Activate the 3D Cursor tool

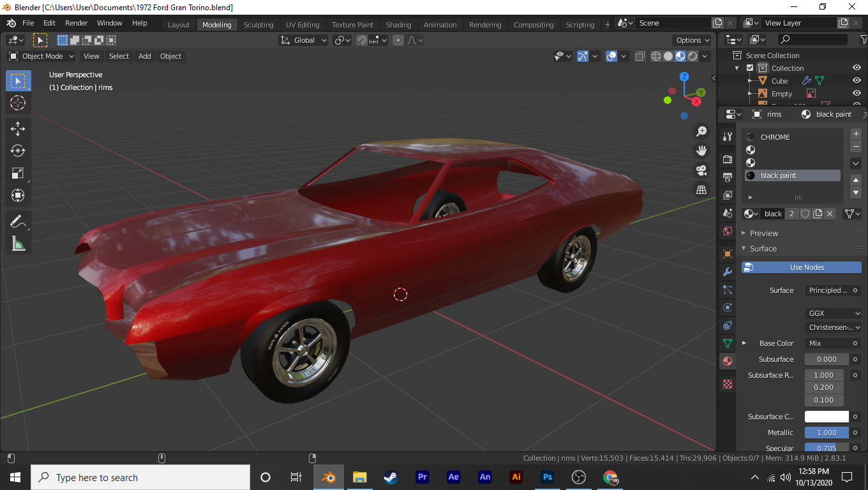click(x=18, y=103)
